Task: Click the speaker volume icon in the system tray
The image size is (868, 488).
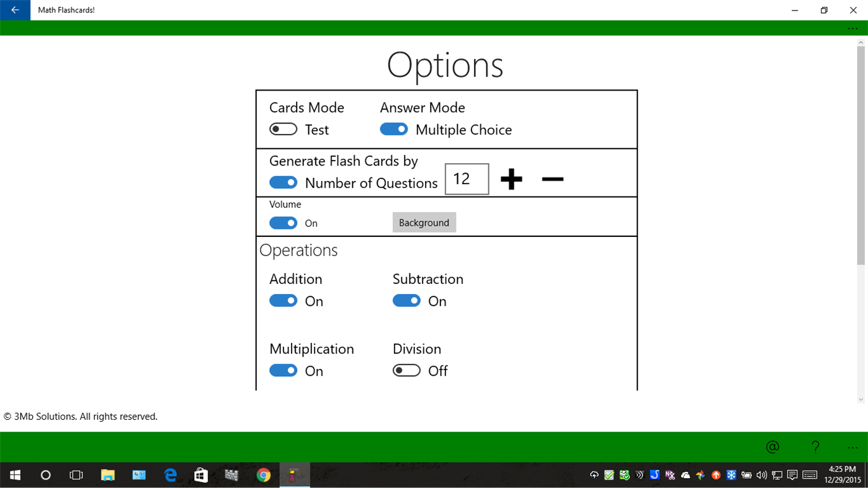Action: pos(762,475)
